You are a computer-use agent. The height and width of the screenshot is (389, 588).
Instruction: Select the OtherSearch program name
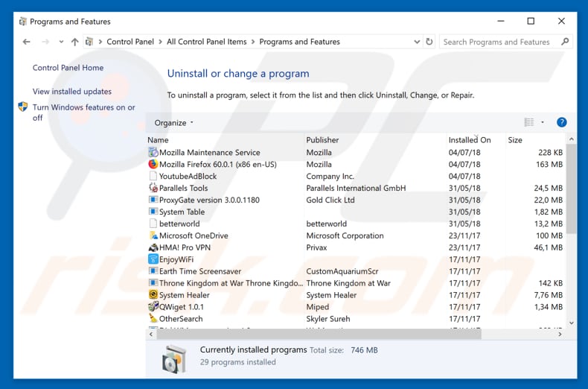181,319
